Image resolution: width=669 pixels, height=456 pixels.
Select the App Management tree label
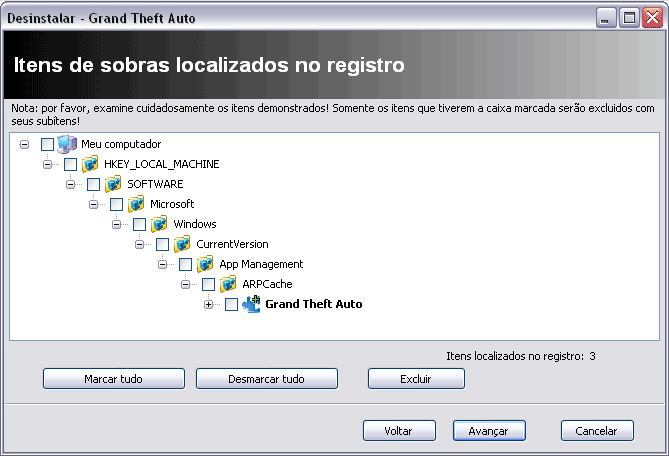tap(261, 264)
